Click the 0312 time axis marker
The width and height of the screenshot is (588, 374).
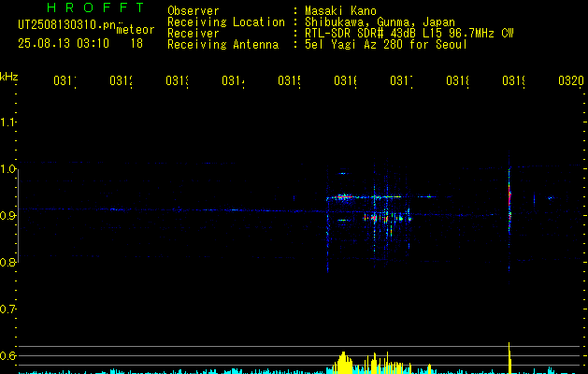tap(122, 80)
